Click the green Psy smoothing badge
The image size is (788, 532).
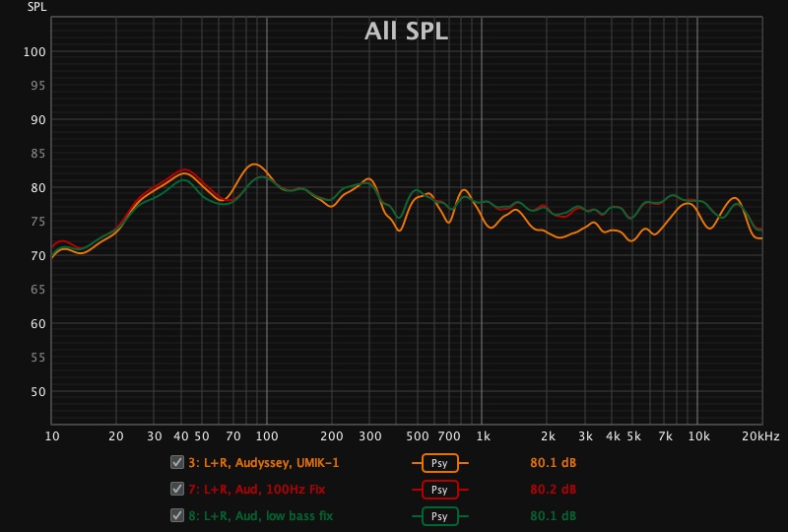439,515
